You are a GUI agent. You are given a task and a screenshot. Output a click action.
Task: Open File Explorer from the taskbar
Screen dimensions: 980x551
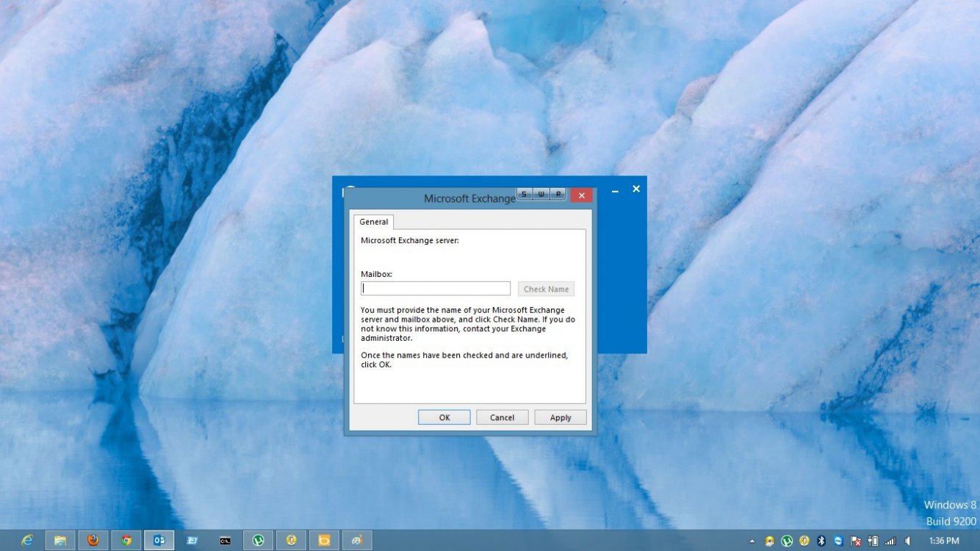point(60,540)
